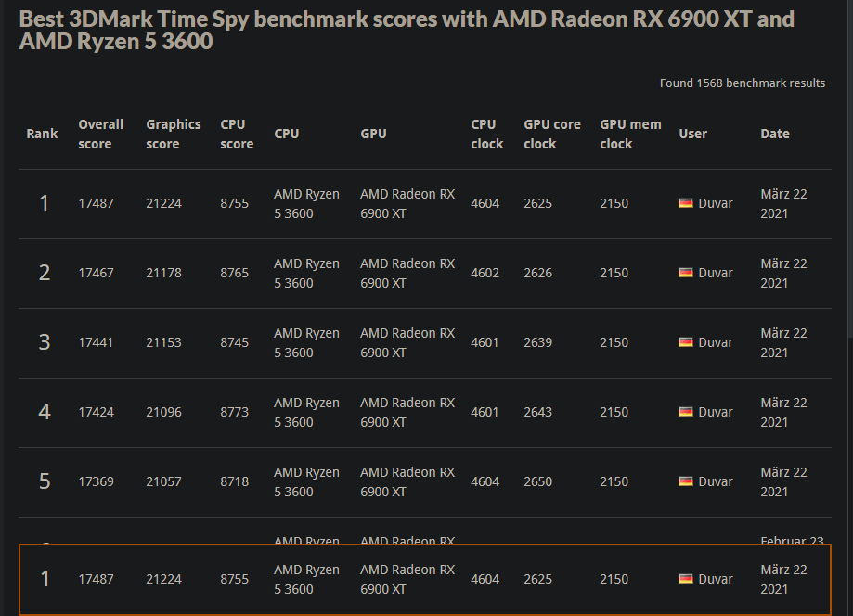Click the German flag in rank 2 row
Viewport: 853px width, 616px height.
pos(685,273)
